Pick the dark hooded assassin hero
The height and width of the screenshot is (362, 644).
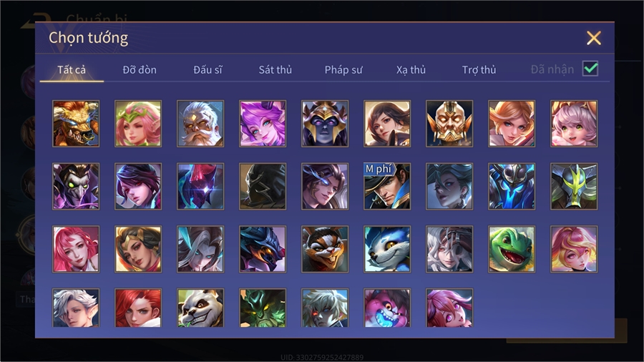263,186
